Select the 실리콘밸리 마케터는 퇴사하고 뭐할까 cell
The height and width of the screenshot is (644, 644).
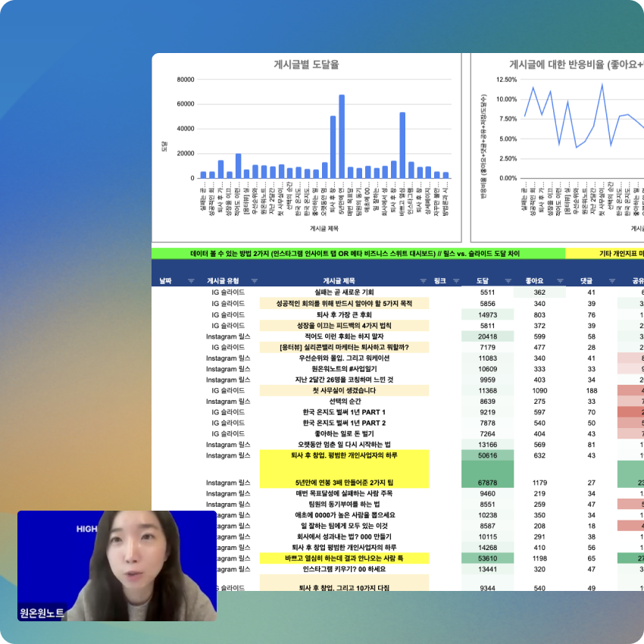coord(344,348)
